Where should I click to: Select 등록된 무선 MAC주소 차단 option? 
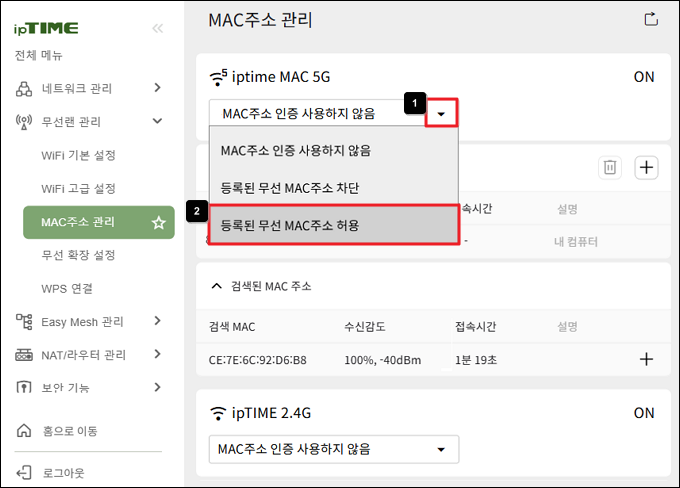[333, 188]
